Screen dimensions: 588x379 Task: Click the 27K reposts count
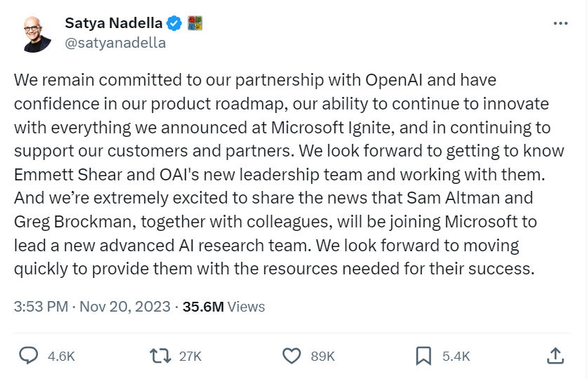click(190, 357)
